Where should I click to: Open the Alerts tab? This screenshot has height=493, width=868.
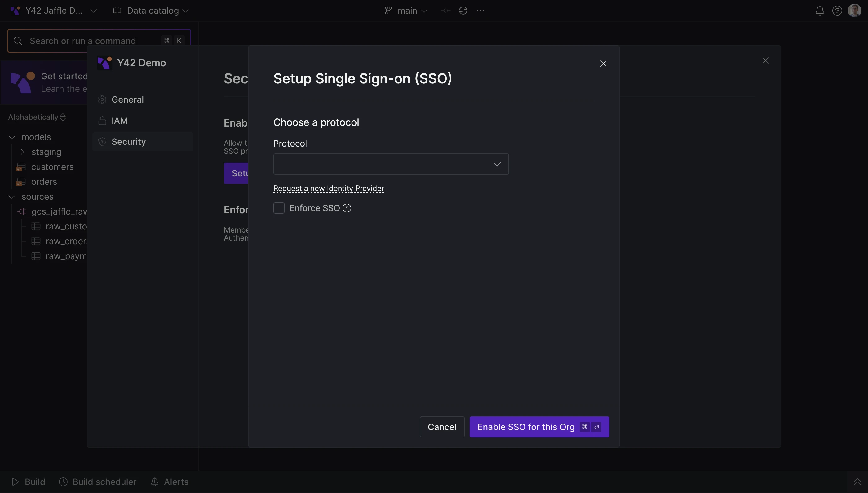click(170, 482)
